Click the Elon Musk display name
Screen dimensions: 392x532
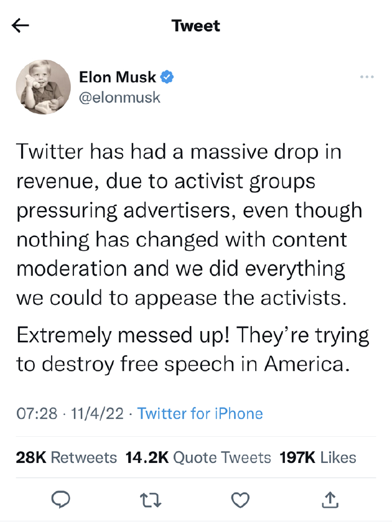pos(118,77)
